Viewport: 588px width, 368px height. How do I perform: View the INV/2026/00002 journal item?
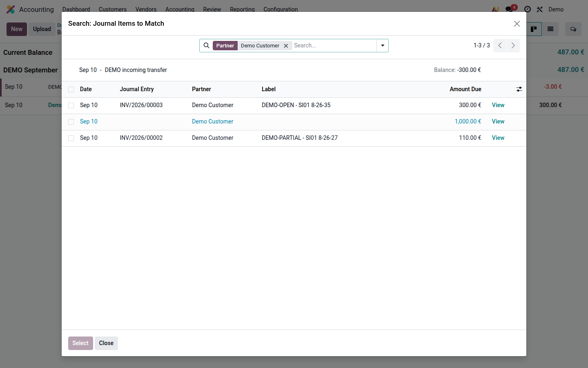(498, 138)
